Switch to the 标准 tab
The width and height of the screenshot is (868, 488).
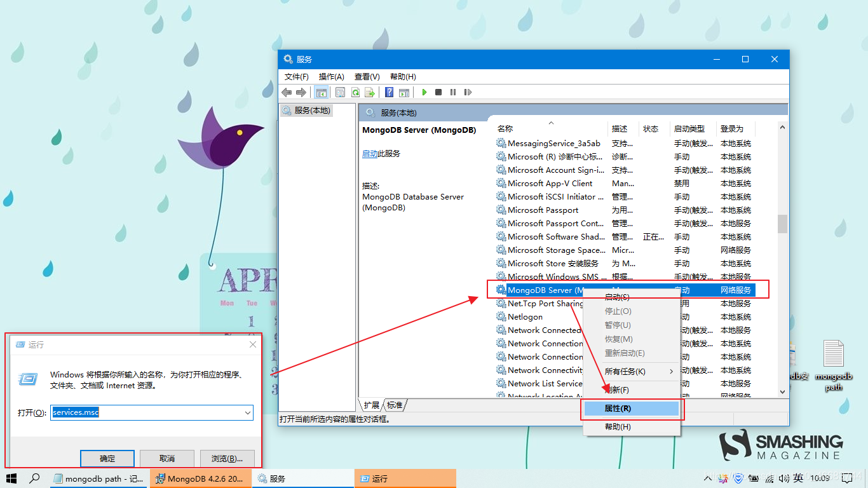click(395, 405)
